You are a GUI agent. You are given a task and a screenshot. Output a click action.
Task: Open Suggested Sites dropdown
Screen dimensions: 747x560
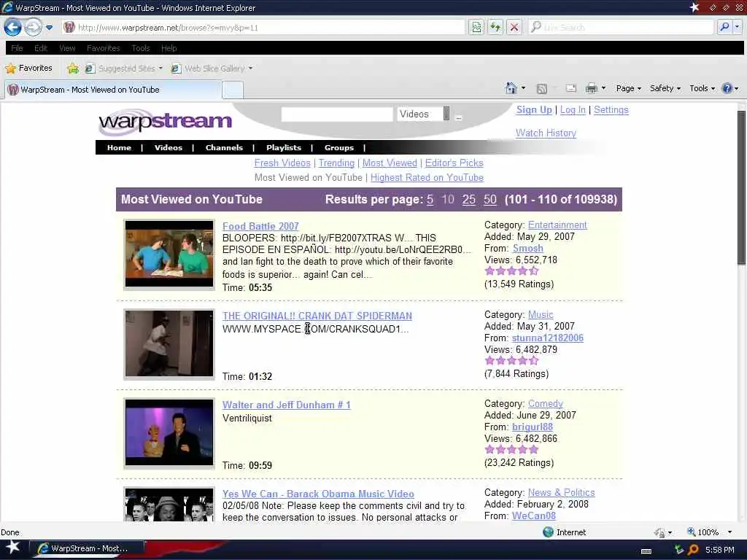pyautogui.click(x=124, y=69)
